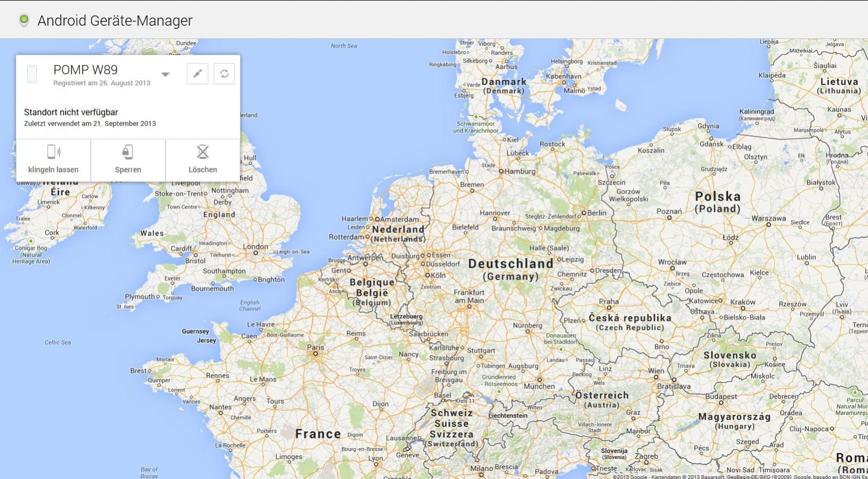Click the 'Southampton' city label on map
This screenshot has width=868, height=479.
tap(224, 271)
